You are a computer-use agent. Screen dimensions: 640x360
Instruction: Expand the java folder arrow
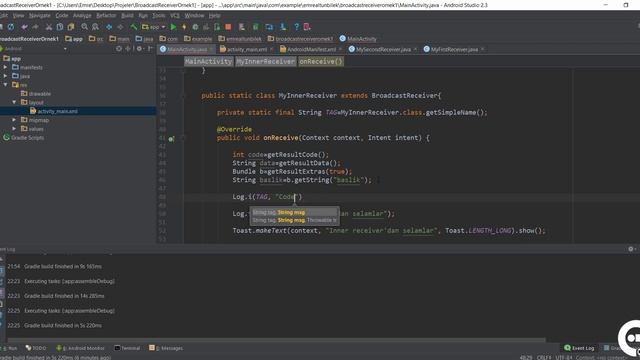(5, 76)
